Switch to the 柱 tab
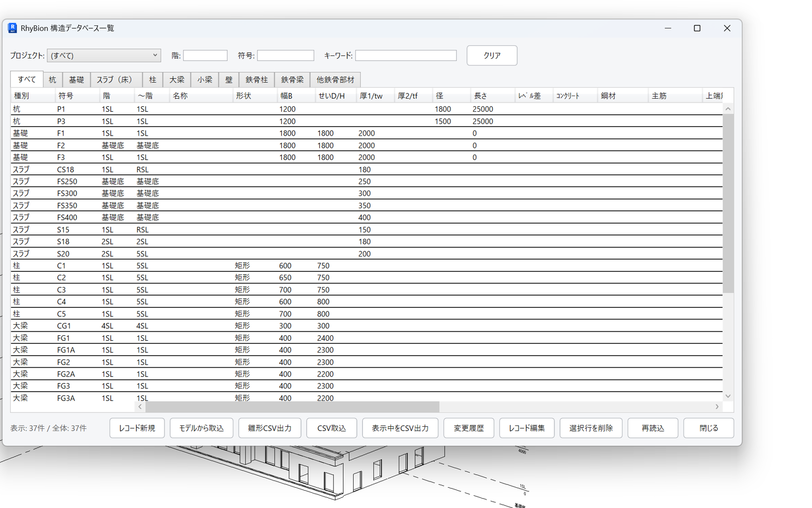The image size is (812, 508). click(152, 80)
